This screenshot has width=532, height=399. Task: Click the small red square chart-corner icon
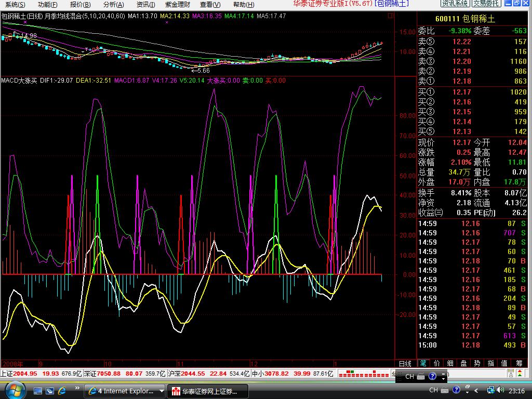[x=391, y=16]
